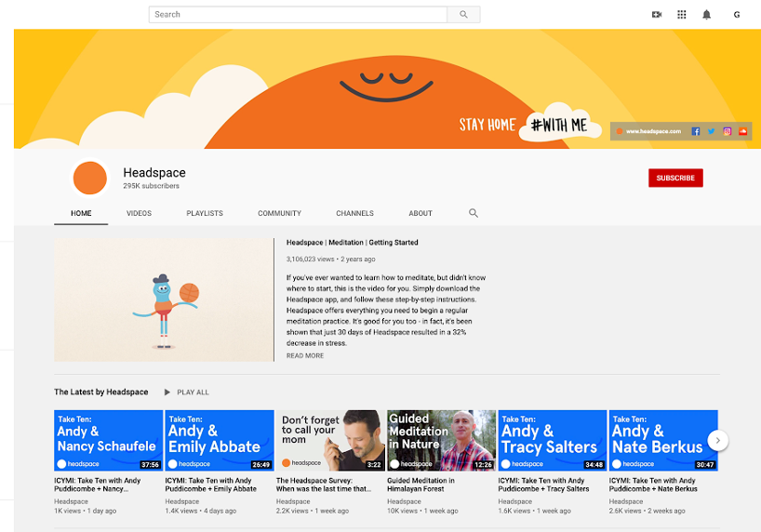Click the Headspace channel name heading
This screenshot has width=761, height=532.
154,172
